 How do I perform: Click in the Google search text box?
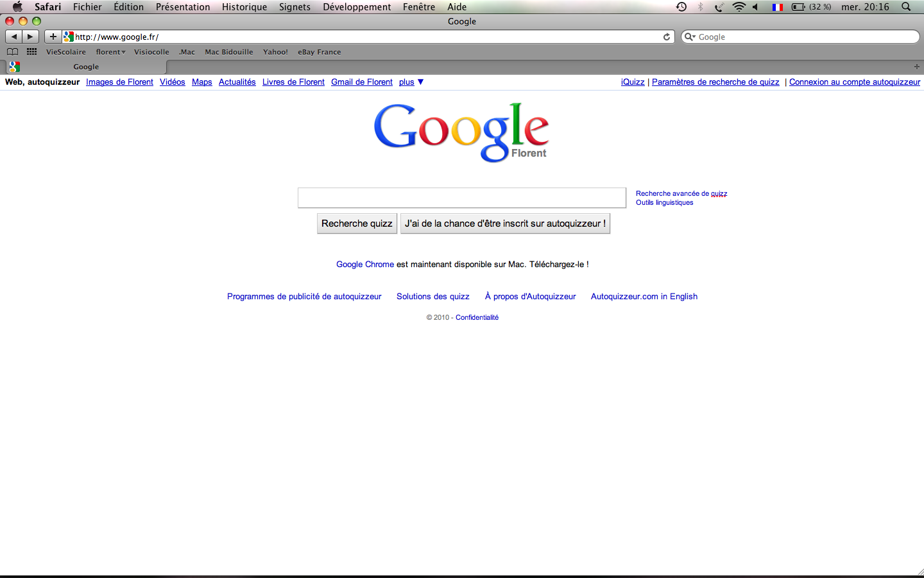461,198
